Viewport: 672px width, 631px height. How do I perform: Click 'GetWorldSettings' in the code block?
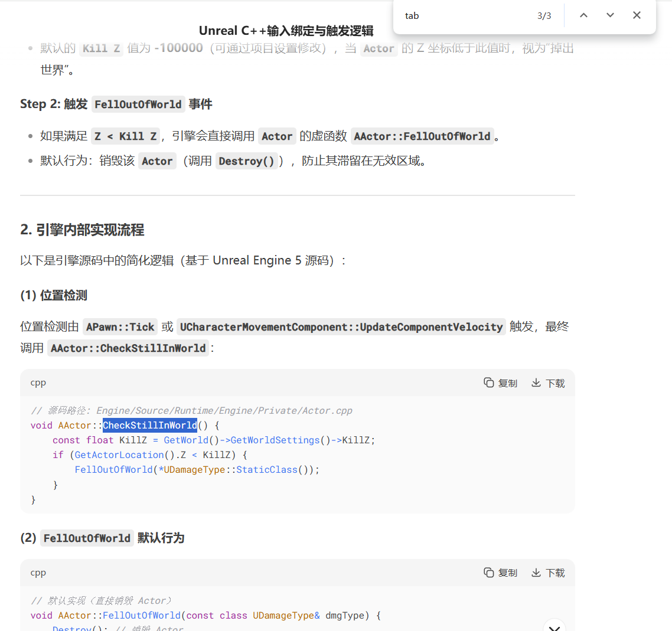click(x=275, y=440)
